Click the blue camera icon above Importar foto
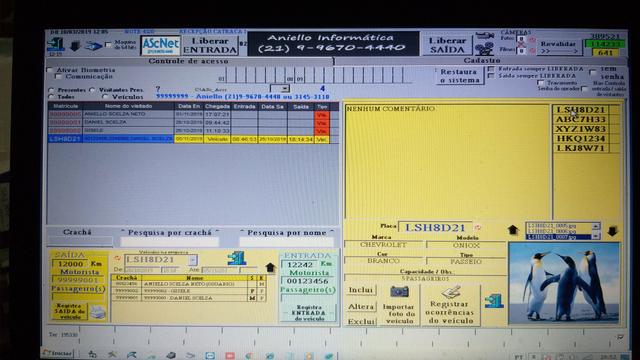 click(x=399, y=291)
